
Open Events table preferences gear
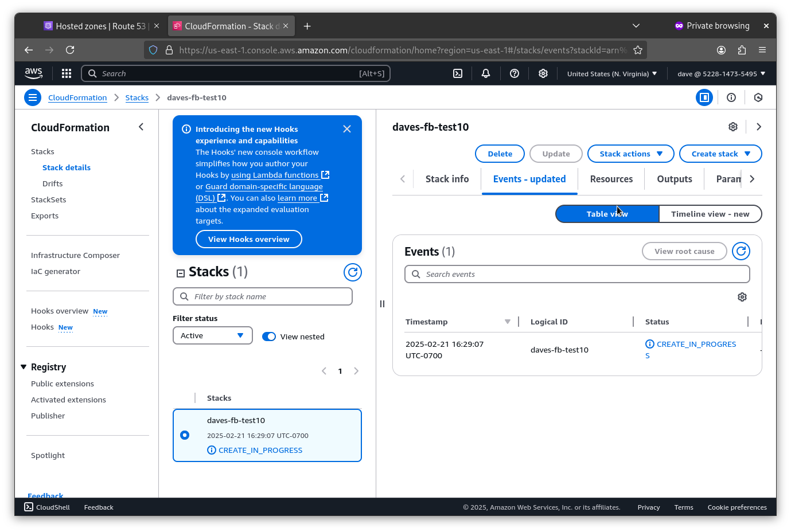click(x=742, y=297)
